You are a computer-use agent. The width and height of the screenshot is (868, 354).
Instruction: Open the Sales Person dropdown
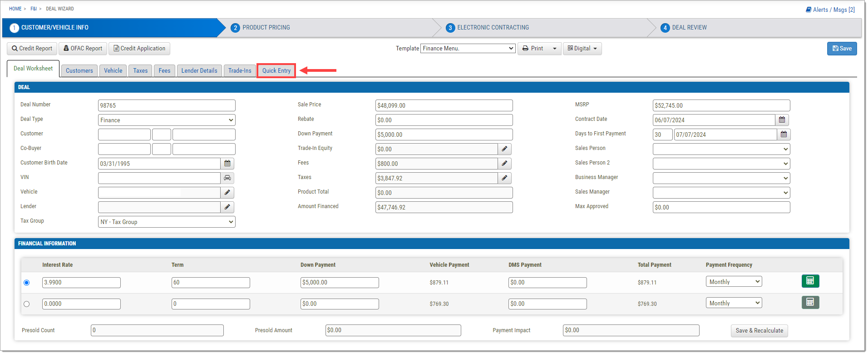pyautogui.click(x=721, y=149)
